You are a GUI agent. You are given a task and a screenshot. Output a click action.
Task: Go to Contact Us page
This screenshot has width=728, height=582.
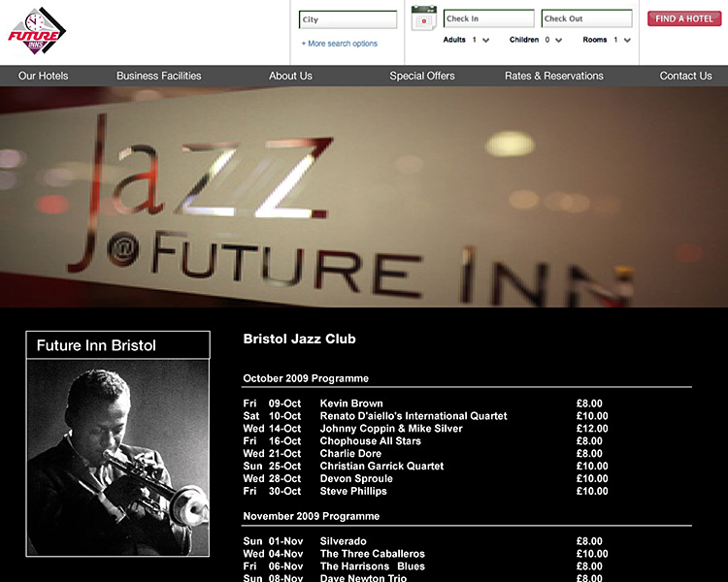click(x=685, y=76)
